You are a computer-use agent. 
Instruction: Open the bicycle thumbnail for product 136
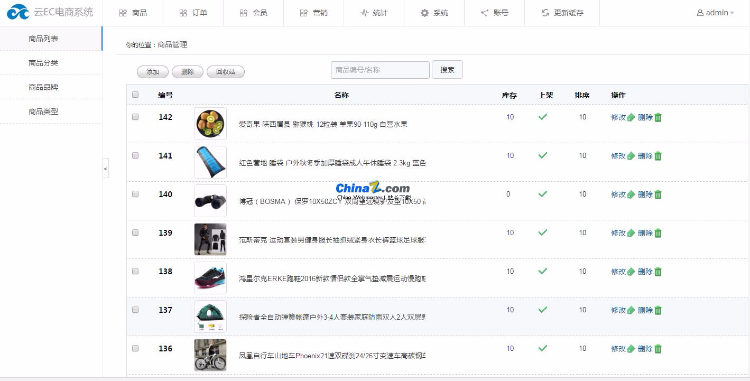point(210,355)
